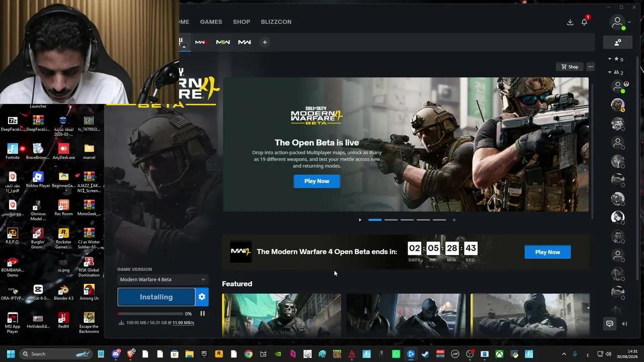Select the Rec Room desktop icon

[x=63, y=207]
